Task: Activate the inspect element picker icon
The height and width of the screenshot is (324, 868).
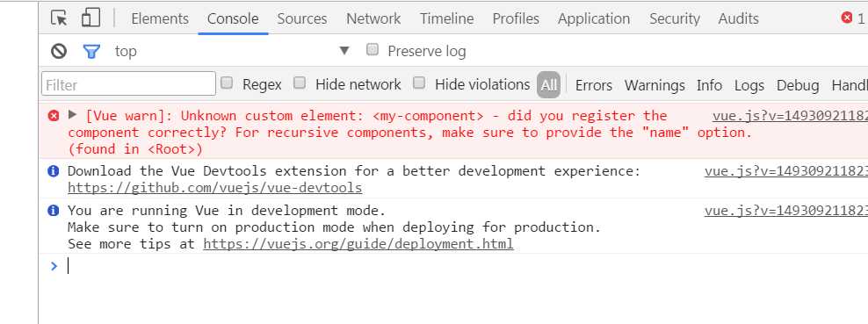Action: pyautogui.click(x=59, y=18)
